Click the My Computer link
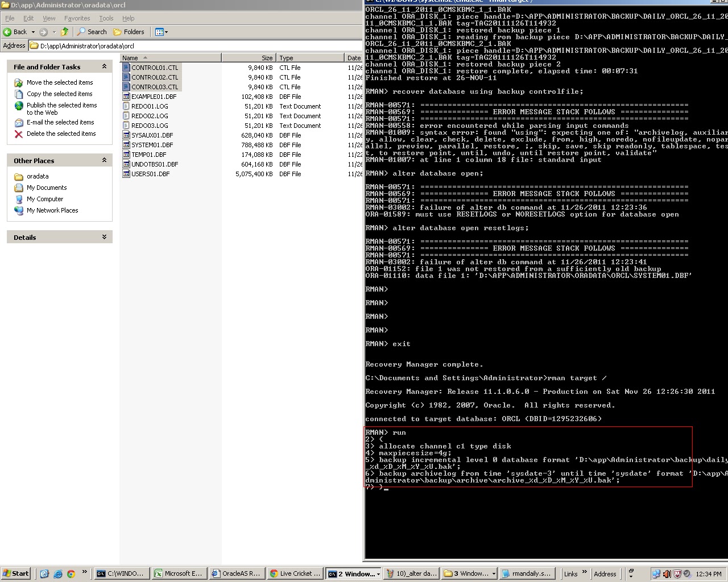The height and width of the screenshot is (582, 728). (44, 199)
